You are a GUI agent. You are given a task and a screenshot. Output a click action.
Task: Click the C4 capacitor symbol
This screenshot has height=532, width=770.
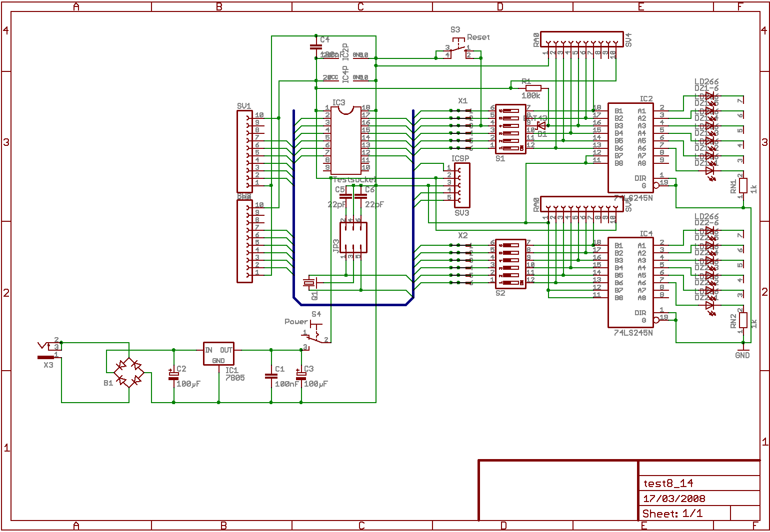pyautogui.click(x=316, y=47)
